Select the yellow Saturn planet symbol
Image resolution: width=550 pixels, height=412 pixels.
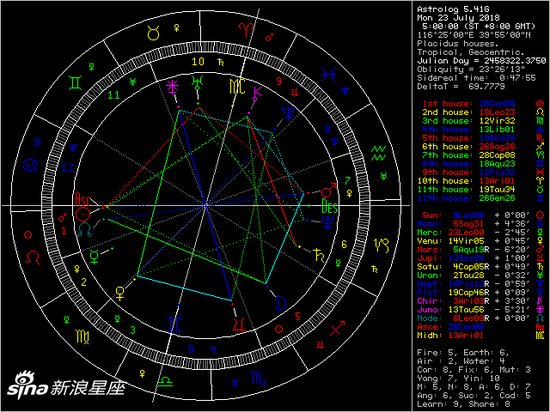point(319,255)
